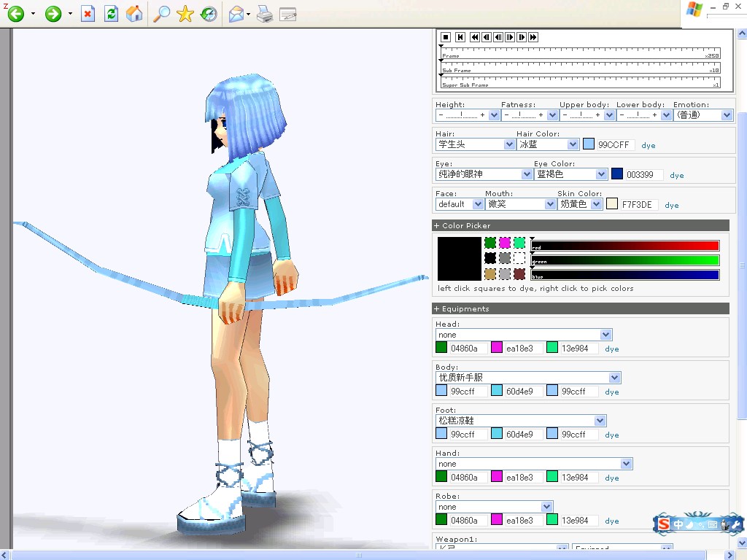Open the Emotion dropdown

(x=703, y=114)
